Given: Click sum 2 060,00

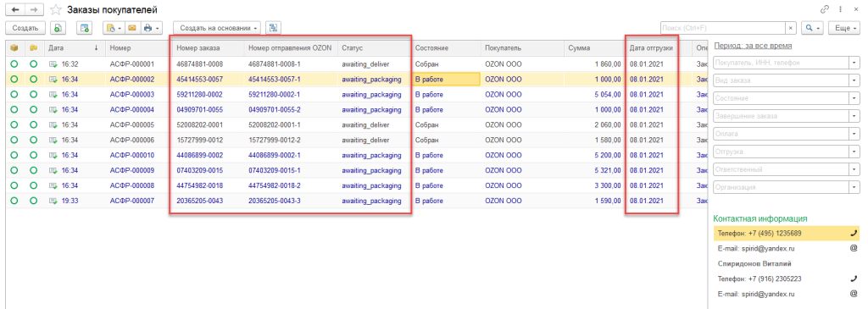Looking at the screenshot, I should [609, 124].
